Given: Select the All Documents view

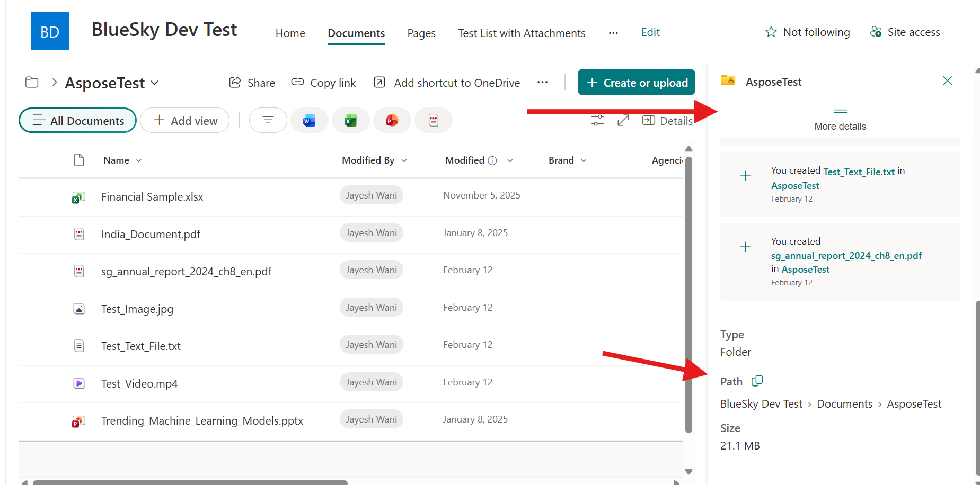Looking at the screenshot, I should coord(78,121).
